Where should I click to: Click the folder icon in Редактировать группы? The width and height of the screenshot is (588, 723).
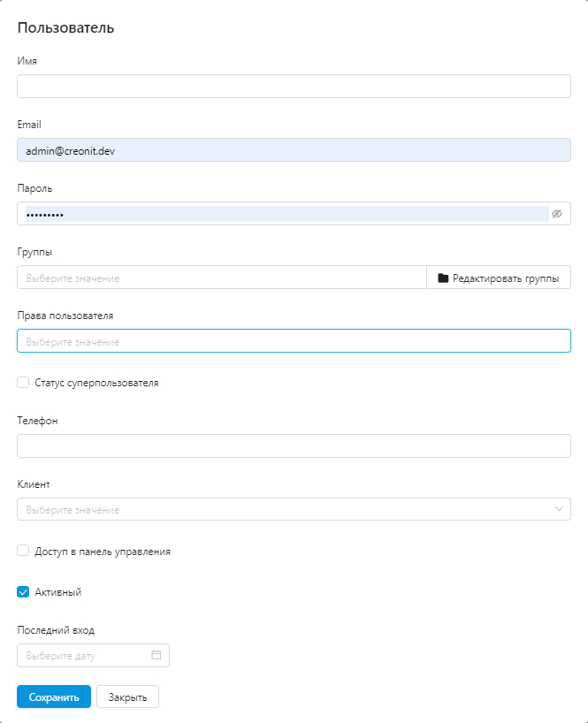pos(443,278)
